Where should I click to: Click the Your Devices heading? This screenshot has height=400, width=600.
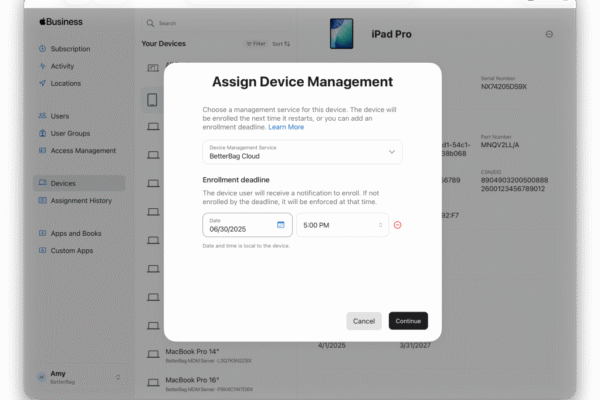click(x=163, y=44)
